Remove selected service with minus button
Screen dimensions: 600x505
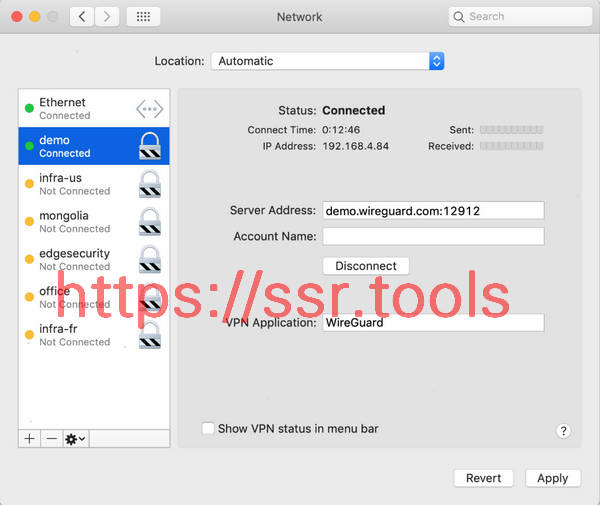coord(51,439)
